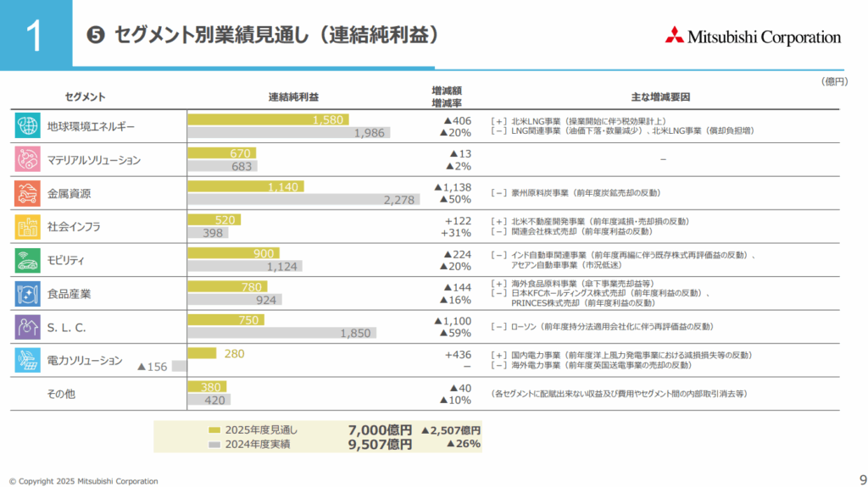Click the 主な増減要因 column header
The height and width of the screenshot is (487, 868).
pos(660,97)
